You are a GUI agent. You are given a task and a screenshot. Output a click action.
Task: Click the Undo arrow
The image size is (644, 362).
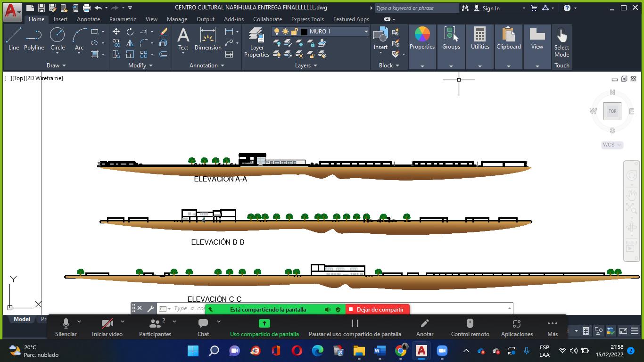98,8
